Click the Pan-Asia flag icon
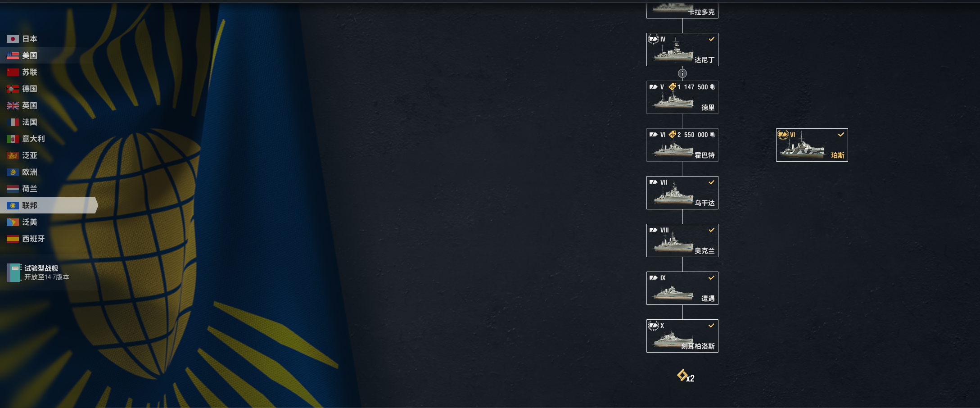This screenshot has width=980, height=408. coord(13,156)
